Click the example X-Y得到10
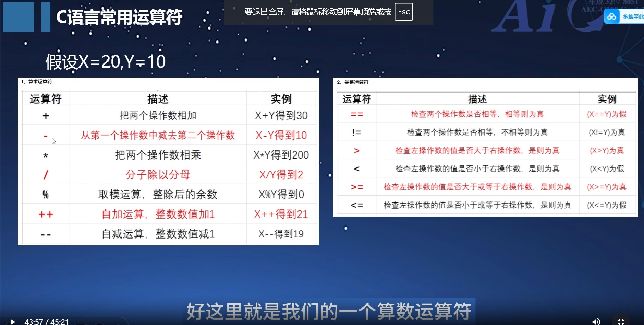Screen dimensions: 644x325 point(281,135)
